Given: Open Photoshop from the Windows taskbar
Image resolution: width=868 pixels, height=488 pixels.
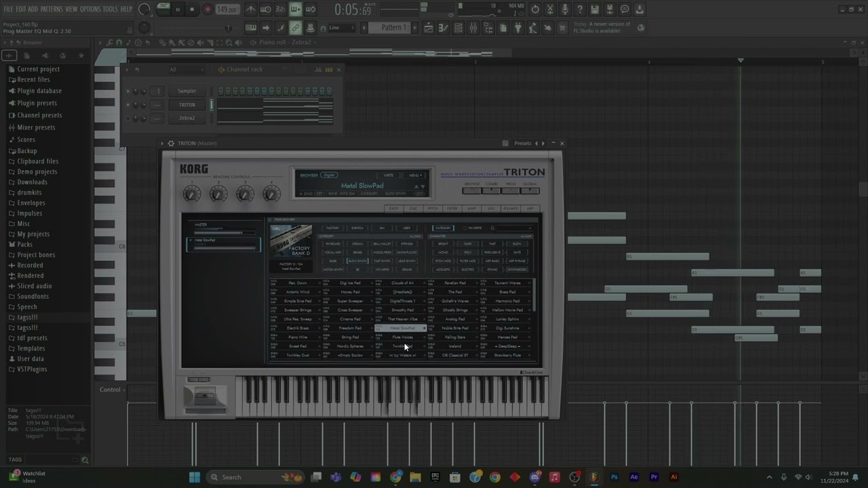Looking at the screenshot, I should [x=614, y=477].
